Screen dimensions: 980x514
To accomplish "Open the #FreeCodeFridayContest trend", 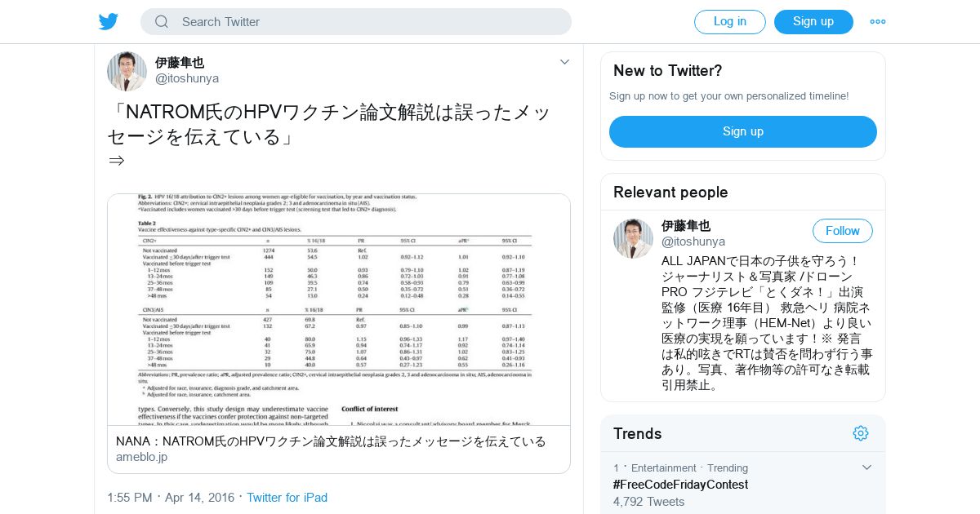I will coord(680,485).
